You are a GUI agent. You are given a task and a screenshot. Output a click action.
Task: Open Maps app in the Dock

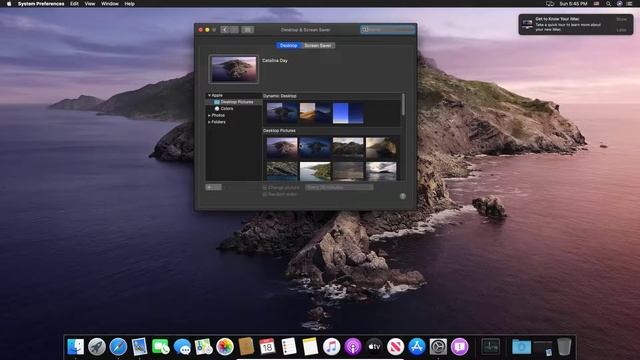(203, 347)
